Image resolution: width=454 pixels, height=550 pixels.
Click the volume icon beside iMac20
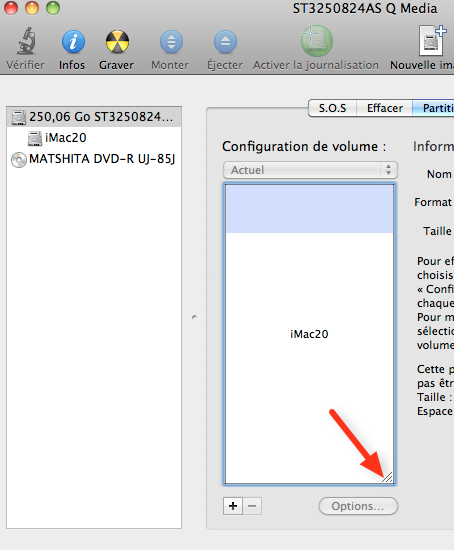click(x=35, y=139)
